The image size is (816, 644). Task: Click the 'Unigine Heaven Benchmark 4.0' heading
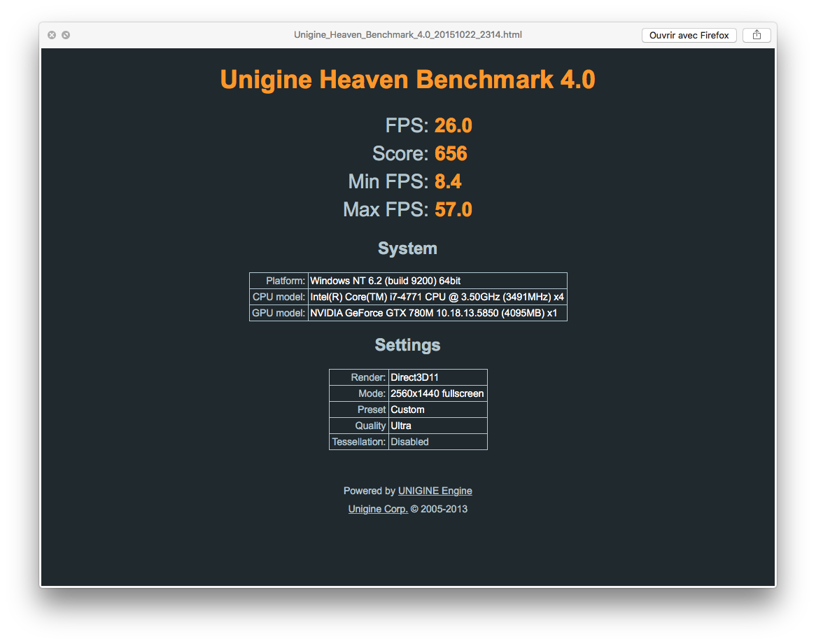(407, 80)
